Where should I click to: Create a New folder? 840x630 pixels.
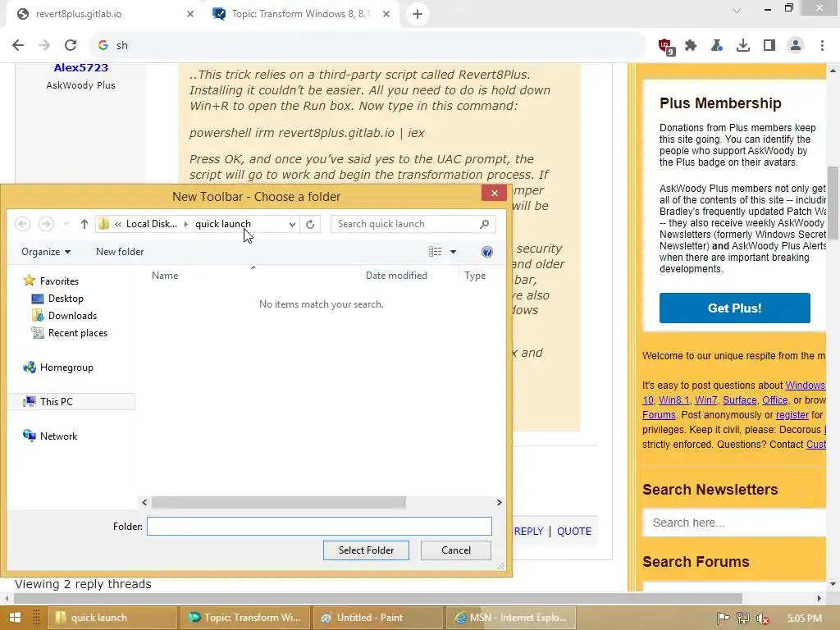[120, 252]
